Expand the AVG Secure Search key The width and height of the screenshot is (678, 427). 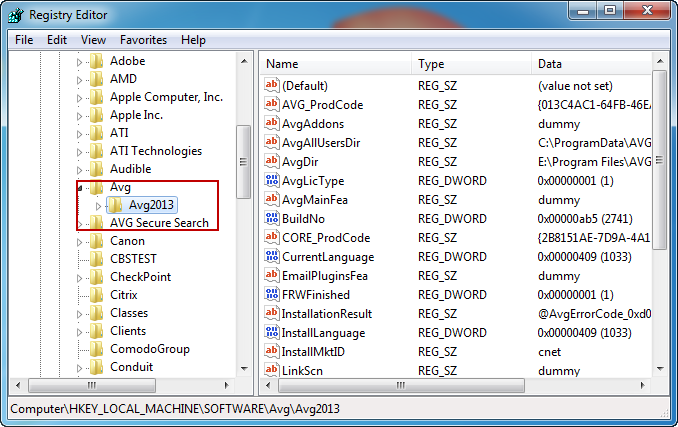79,224
